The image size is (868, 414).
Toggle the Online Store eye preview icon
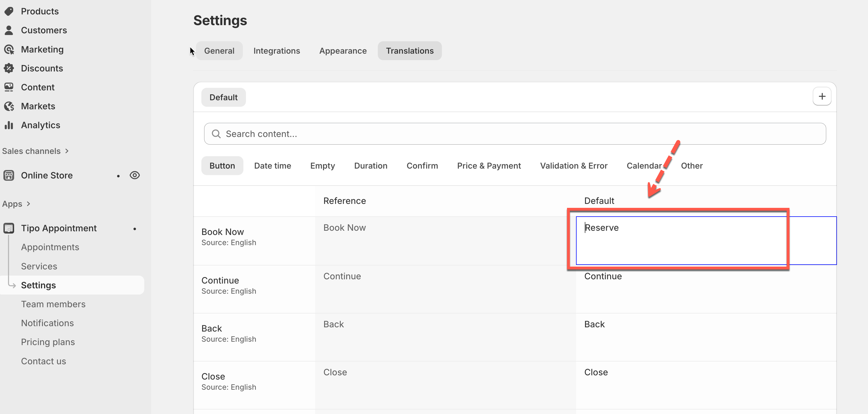coord(134,175)
